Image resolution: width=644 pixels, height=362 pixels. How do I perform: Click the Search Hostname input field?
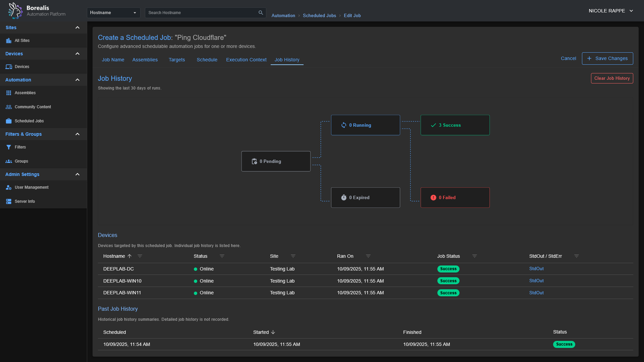(201, 13)
